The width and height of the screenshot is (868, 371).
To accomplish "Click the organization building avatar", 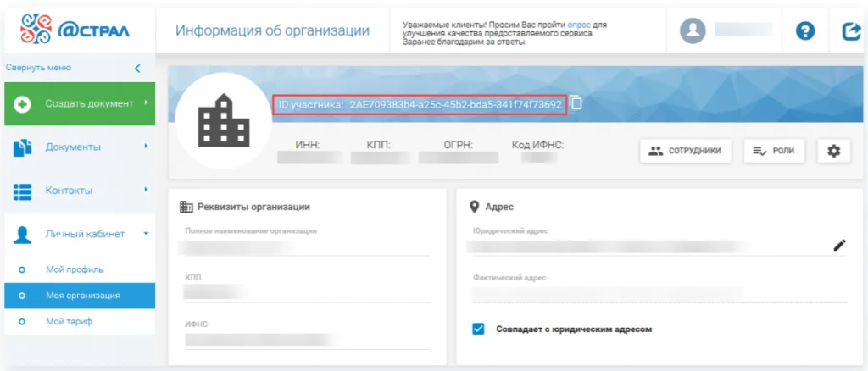I will pyautogui.click(x=223, y=121).
